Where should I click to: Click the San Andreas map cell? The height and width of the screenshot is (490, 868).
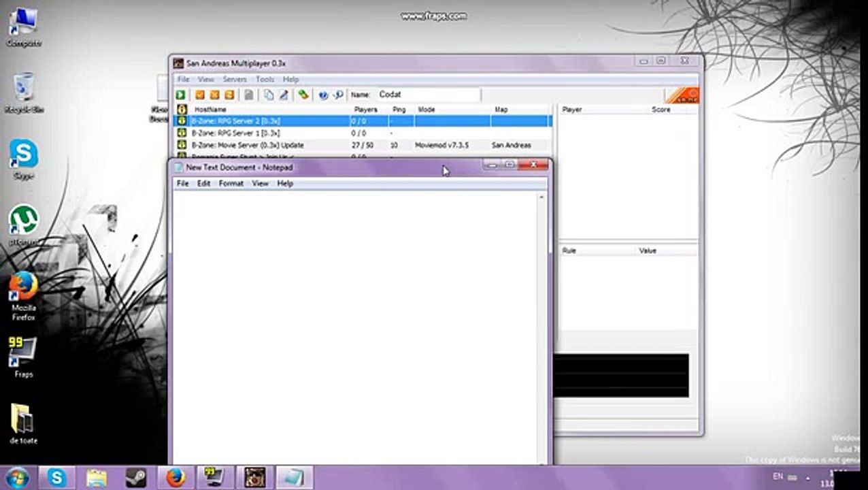(x=511, y=145)
